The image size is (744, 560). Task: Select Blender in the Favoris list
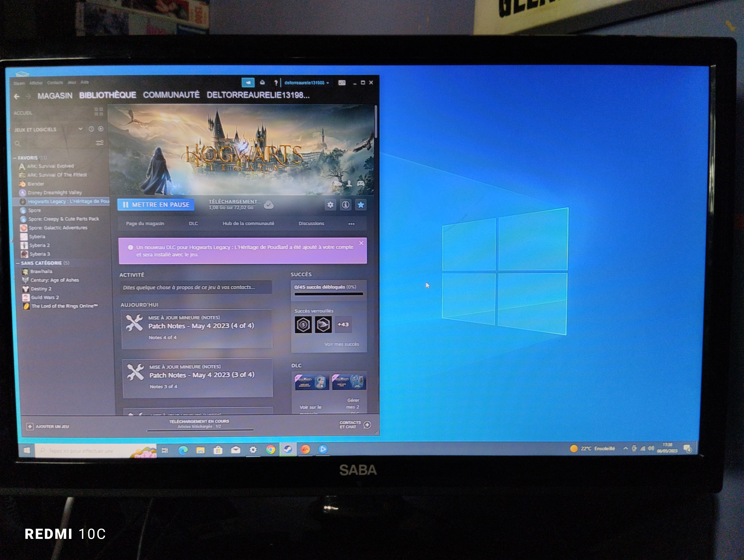point(36,184)
